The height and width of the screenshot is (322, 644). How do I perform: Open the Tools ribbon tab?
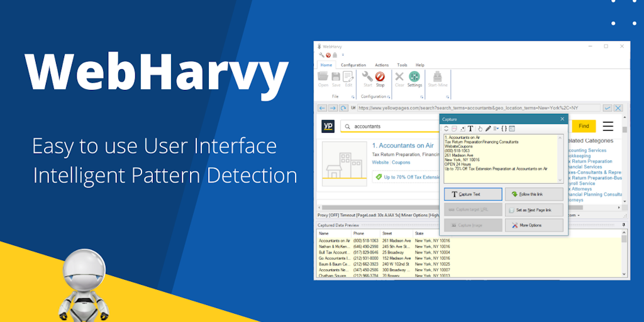click(402, 65)
